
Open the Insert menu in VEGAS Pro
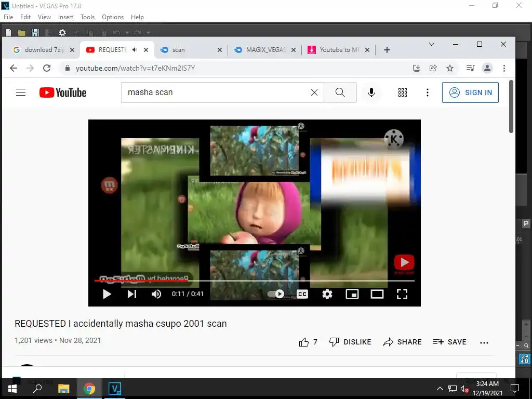point(65,17)
